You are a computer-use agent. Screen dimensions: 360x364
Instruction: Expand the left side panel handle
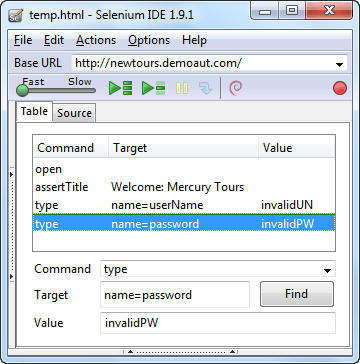11,225
